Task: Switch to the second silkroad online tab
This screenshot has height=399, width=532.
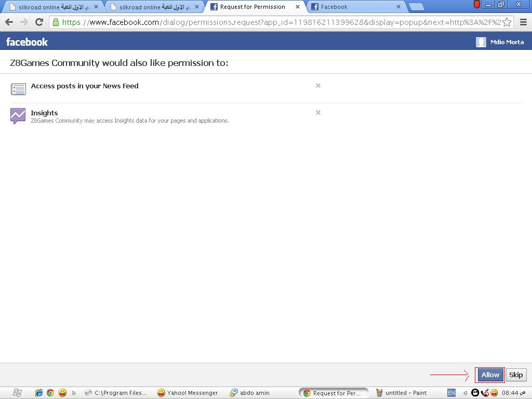Action: [155, 7]
